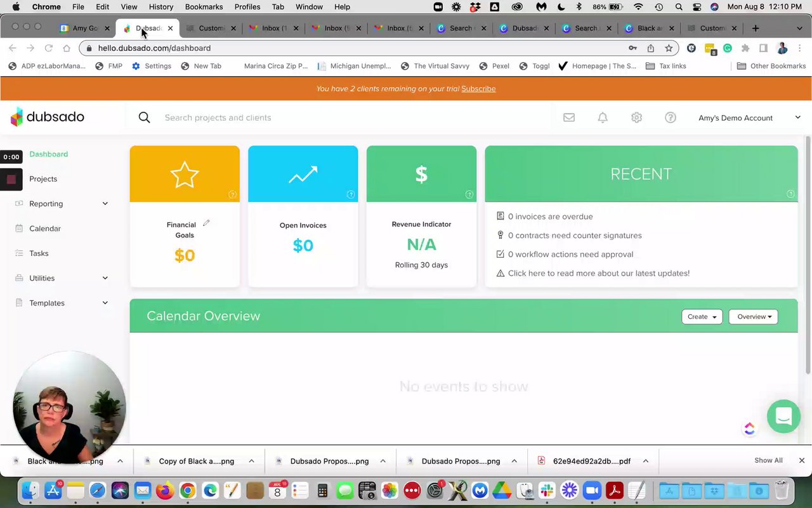Click the share icon in address bar
The height and width of the screenshot is (508, 812).
point(650,48)
